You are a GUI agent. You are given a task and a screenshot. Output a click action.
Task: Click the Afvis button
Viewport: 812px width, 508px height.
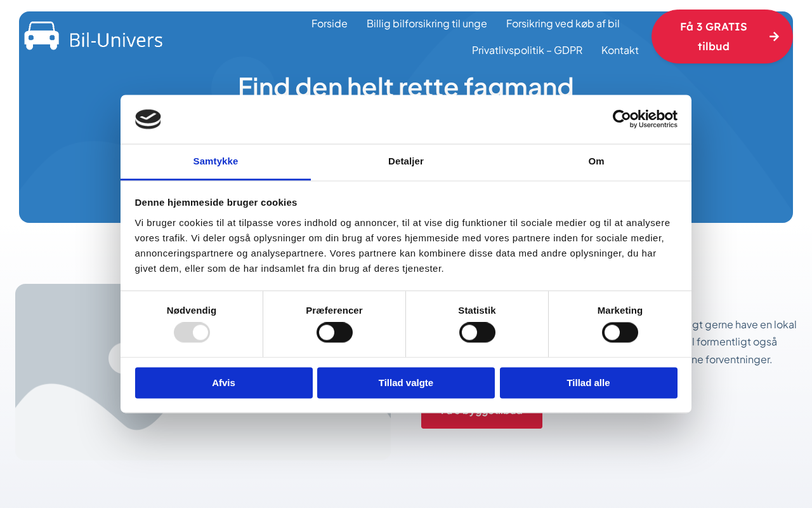[x=224, y=383]
